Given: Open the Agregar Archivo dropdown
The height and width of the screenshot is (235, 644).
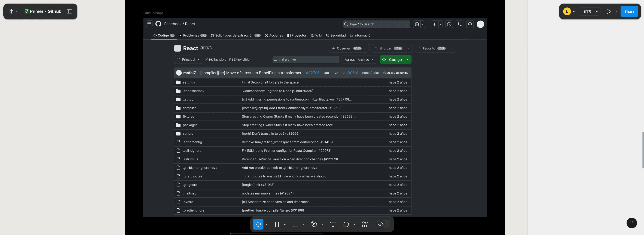Looking at the screenshot, I should [x=359, y=59].
